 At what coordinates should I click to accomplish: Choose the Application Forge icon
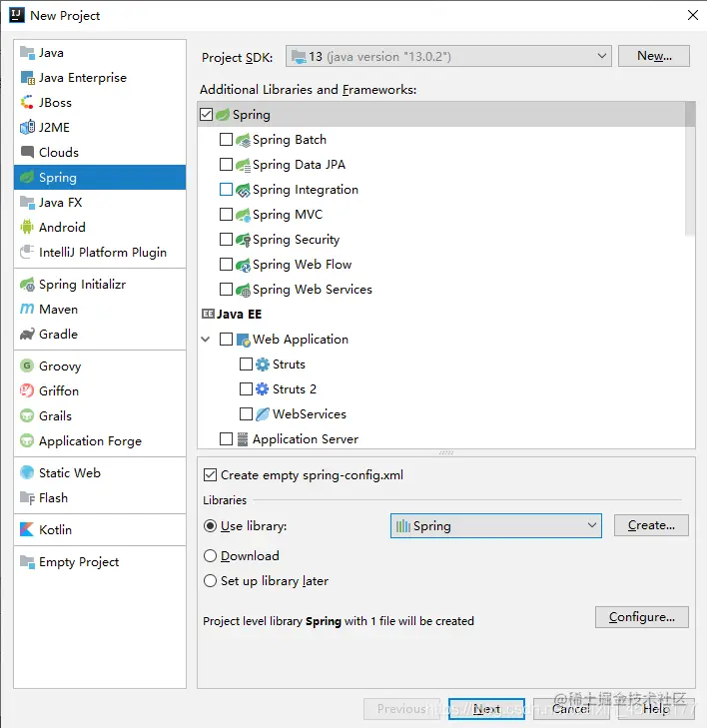(27, 440)
